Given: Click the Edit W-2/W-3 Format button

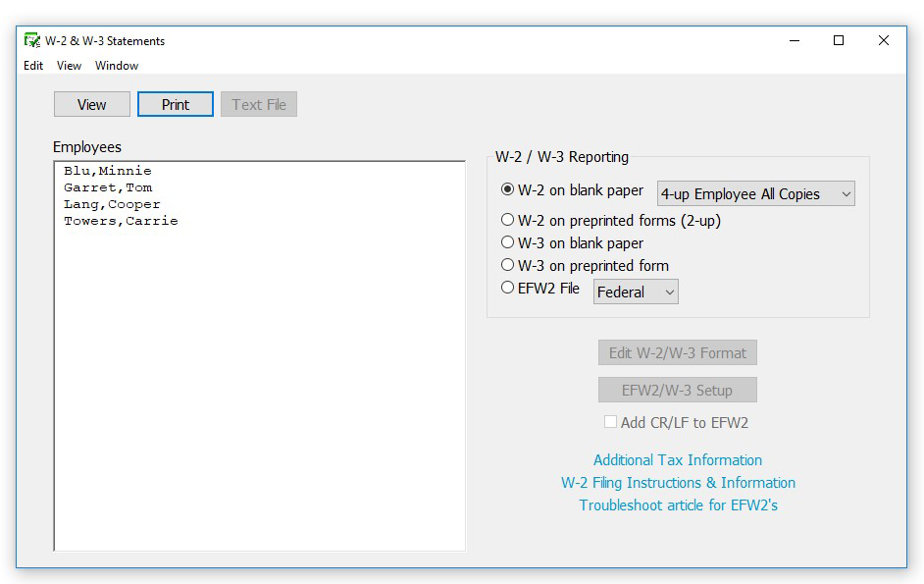Looking at the screenshot, I should point(677,353).
